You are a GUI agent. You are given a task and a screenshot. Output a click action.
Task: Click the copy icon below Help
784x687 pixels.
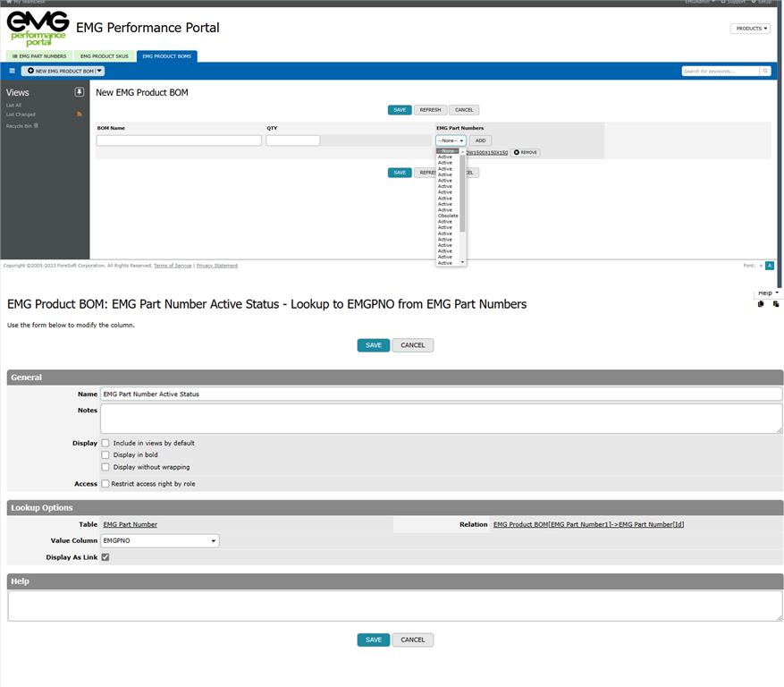761,304
